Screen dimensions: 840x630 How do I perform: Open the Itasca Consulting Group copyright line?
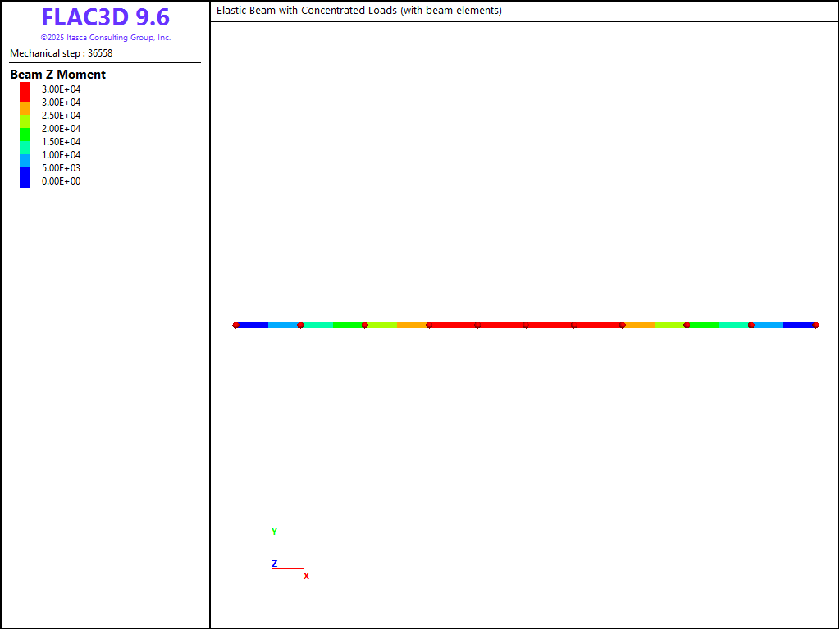pyautogui.click(x=105, y=38)
